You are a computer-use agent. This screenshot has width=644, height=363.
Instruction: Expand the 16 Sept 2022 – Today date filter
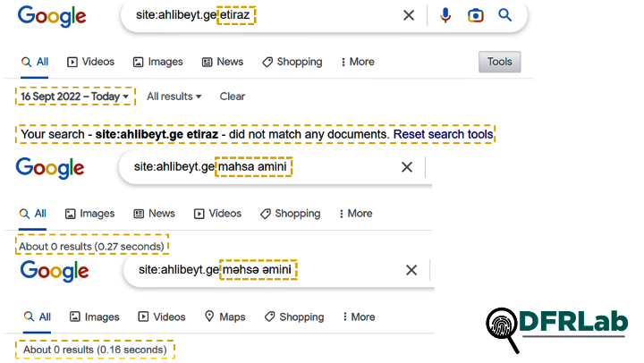pos(75,96)
